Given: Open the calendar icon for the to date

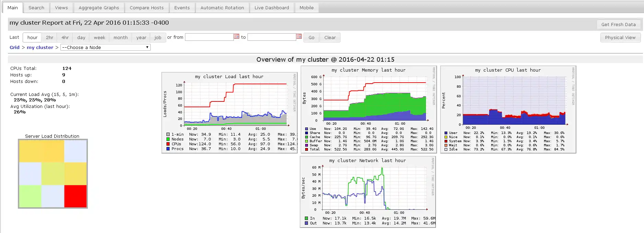Looking at the screenshot, I should tap(299, 36).
